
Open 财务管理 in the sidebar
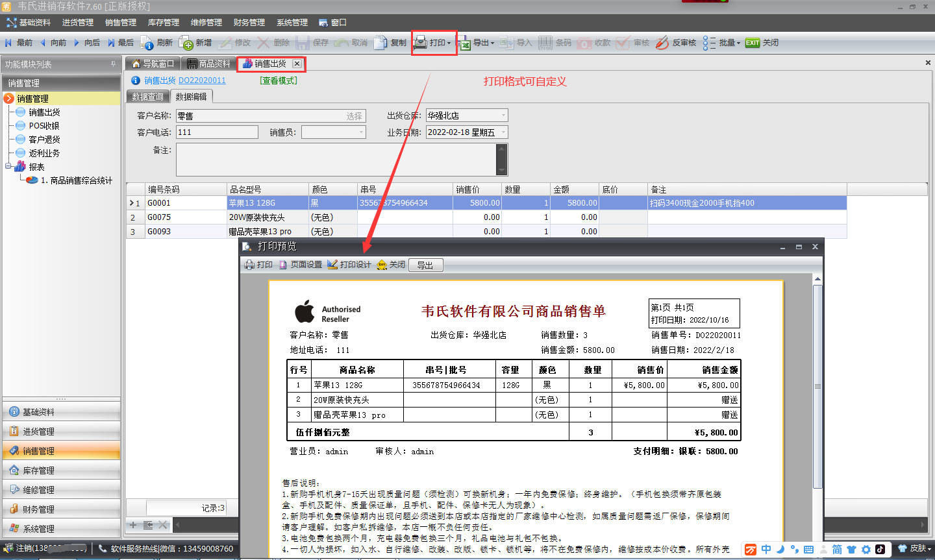pos(61,509)
